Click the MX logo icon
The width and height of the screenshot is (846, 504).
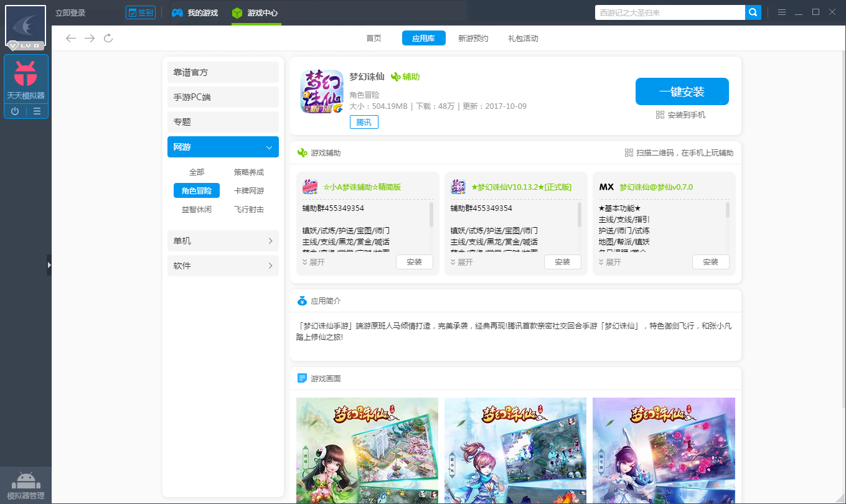coord(606,187)
